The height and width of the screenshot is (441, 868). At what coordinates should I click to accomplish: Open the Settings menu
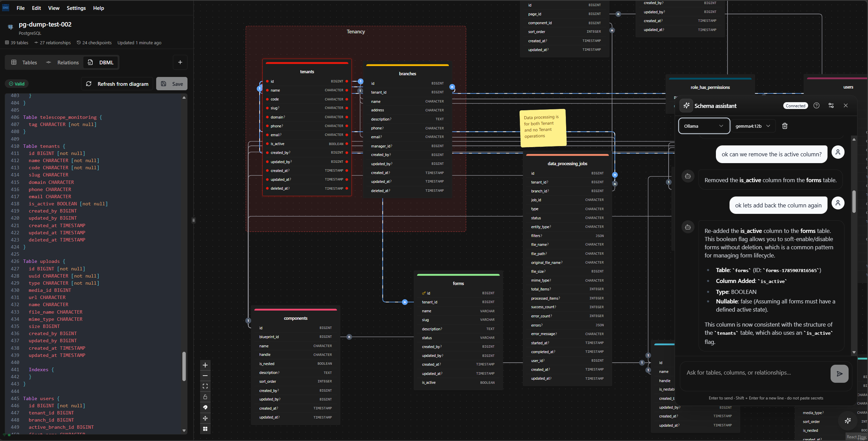(x=76, y=8)
